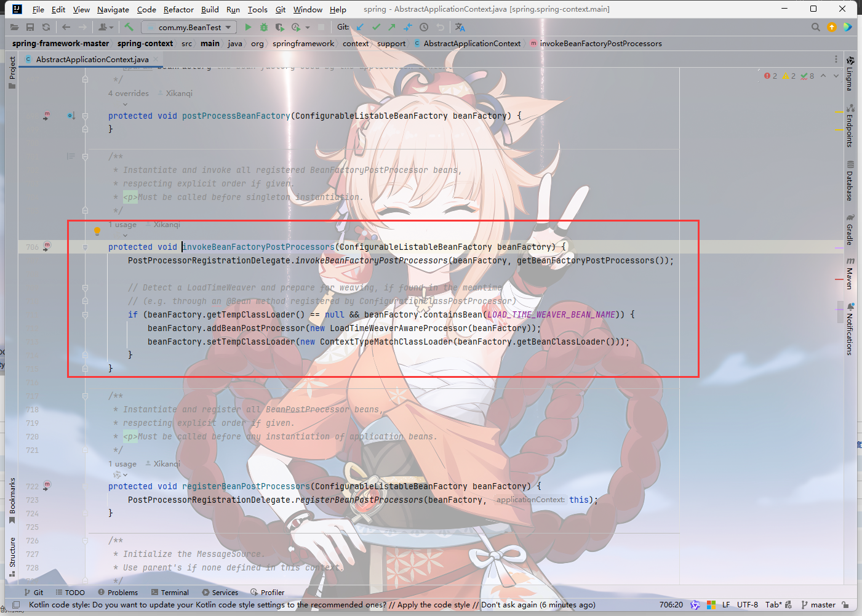Image resolution: width=862 pixels, height=616 pixels.
Task: Expand the '4 overrides' inlay hint
Action: coord(128,94)
